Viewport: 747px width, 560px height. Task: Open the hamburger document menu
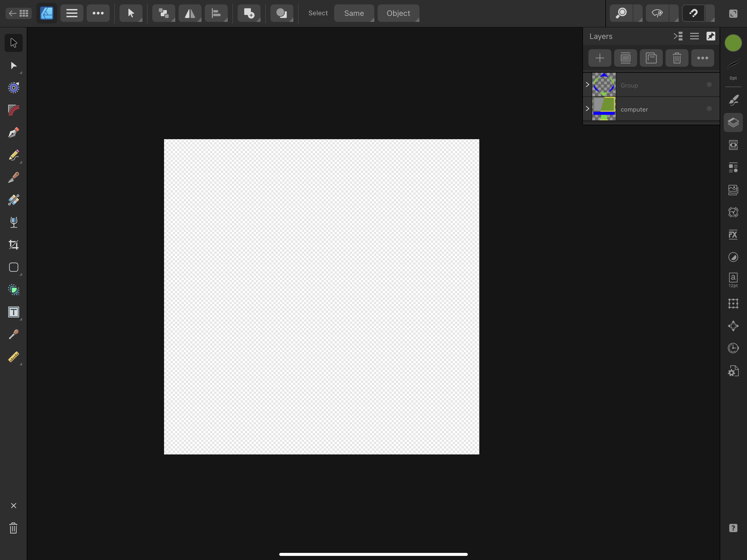click(72, 13)
